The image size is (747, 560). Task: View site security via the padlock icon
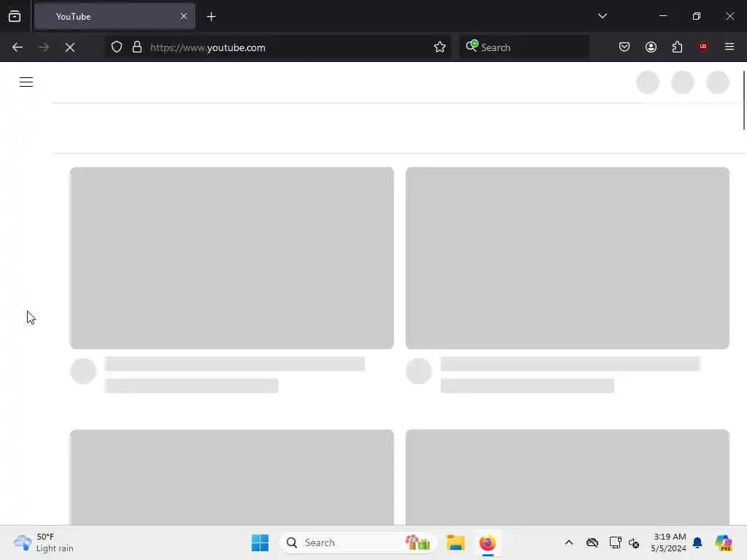137,47
